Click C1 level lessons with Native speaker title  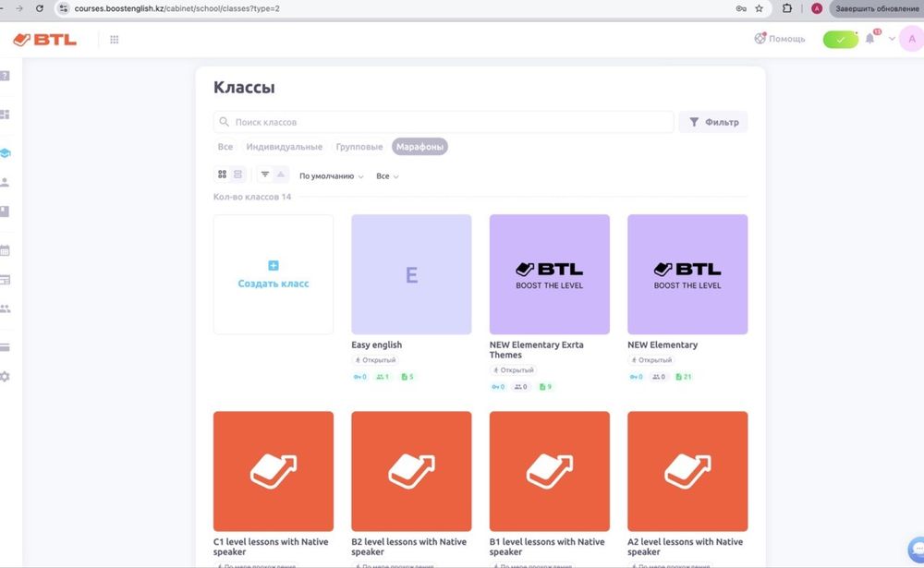271,547
